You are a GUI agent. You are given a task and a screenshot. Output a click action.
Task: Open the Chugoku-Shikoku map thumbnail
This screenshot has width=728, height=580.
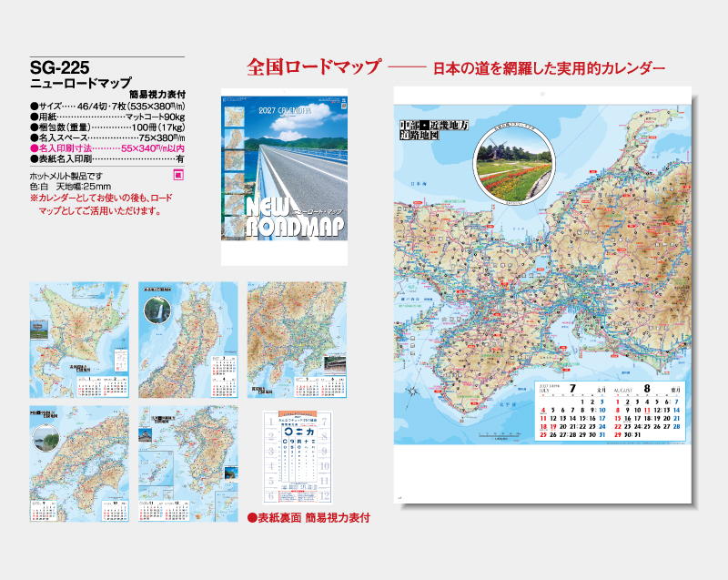(79, 463)
